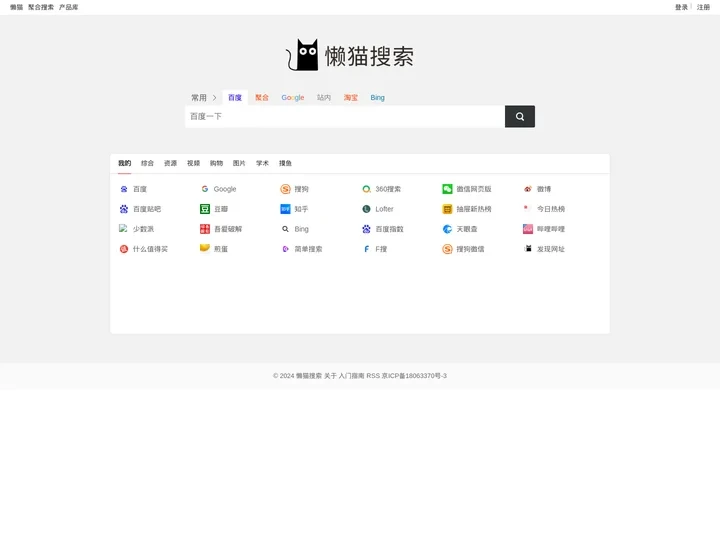
Task: Open the 知乎 blue icon
Action: (286, 209)
